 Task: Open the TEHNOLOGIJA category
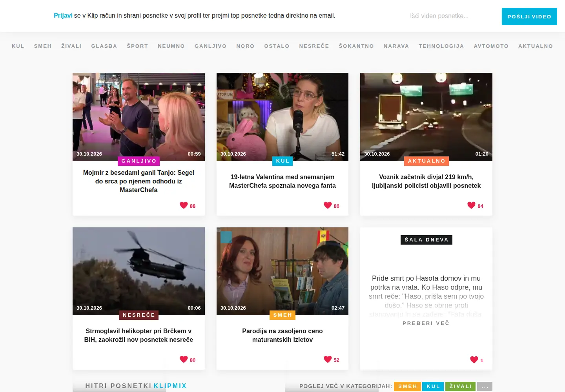click(x=441, y=46)
